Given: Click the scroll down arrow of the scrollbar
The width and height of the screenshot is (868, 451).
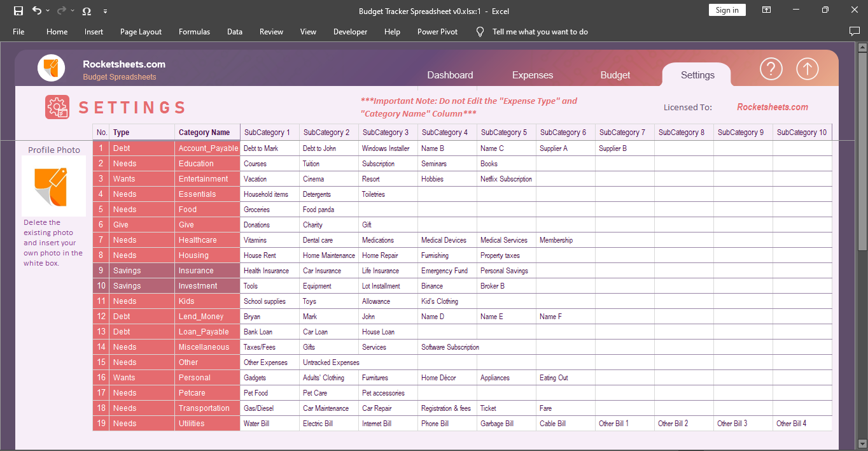Looking at the screenshot, I should pos(862,443).
